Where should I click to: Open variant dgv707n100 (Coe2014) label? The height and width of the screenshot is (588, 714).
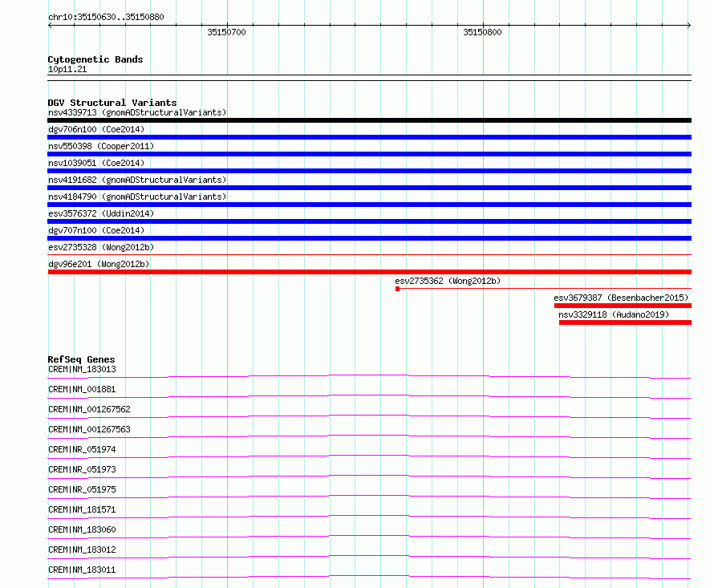coord(96,230)
